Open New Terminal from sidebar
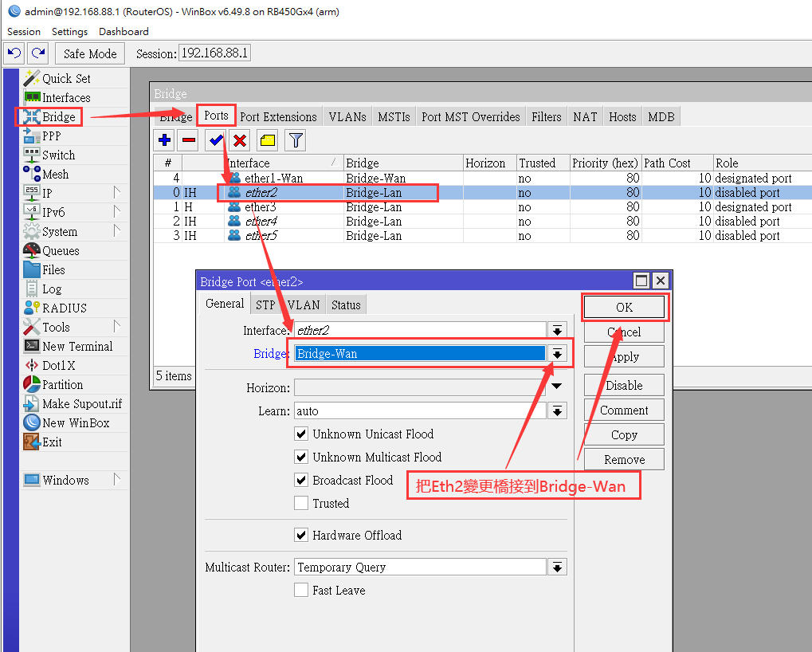Viewport: 812px width, 652px height. pyautogui.click(x=76, y=347)
